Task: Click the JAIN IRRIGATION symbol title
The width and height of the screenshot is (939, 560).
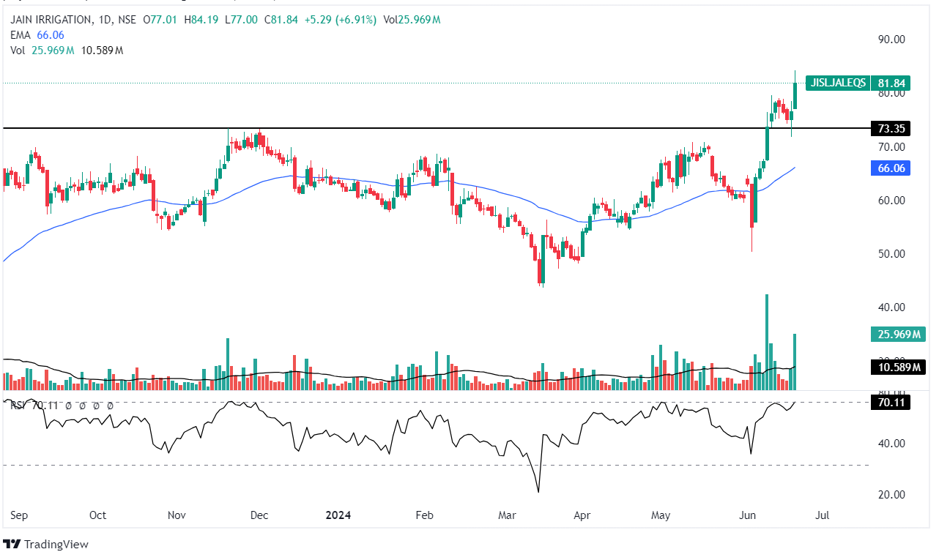Action: coord(51,20)
